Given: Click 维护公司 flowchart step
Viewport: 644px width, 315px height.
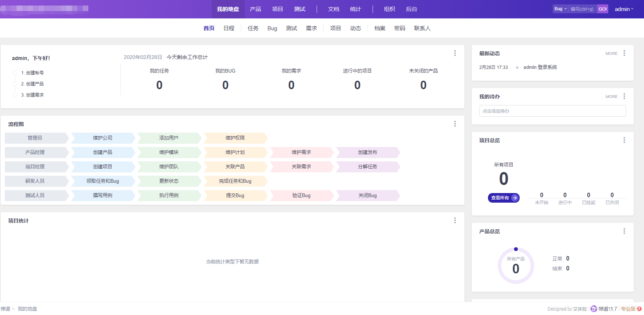Looking at the screenshot, I should pos(103,138).
